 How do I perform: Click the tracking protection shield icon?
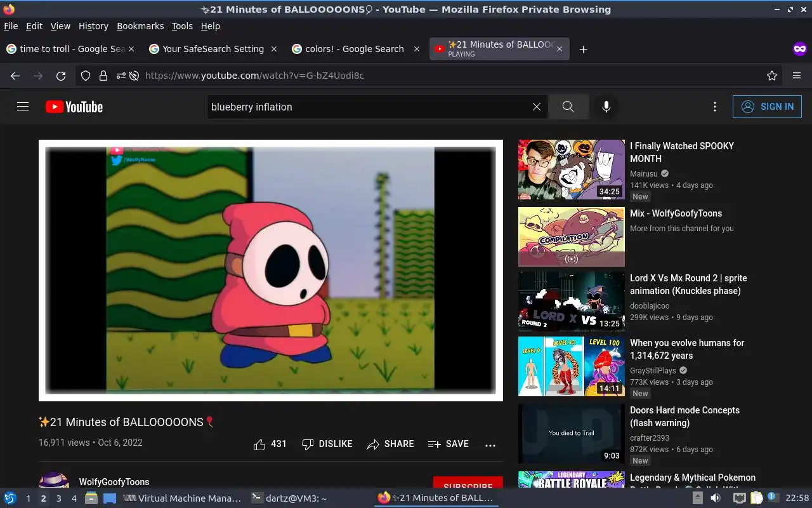point(86,76)
